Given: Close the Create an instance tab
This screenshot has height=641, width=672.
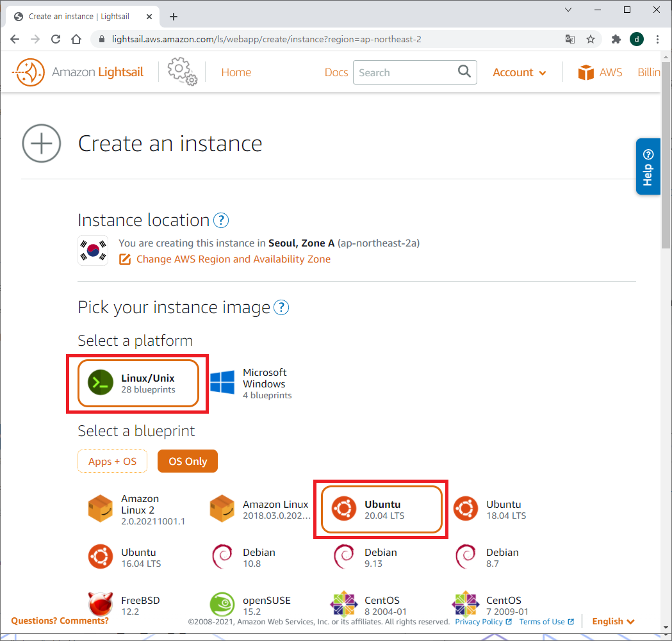Looking at the screenshot, I should point(149,17).
